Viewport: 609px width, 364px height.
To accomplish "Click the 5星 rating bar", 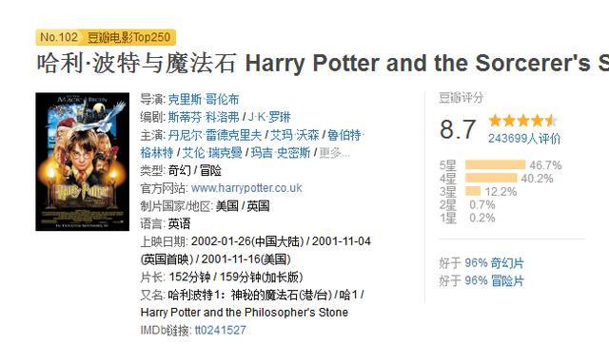I will [495, 165].
